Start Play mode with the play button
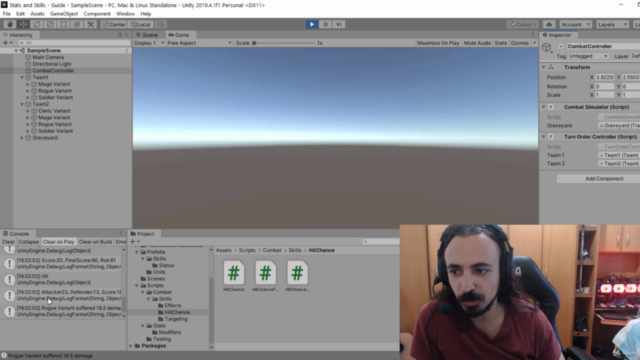The height and width of the screenshot is (360, 640). (312, 24)
